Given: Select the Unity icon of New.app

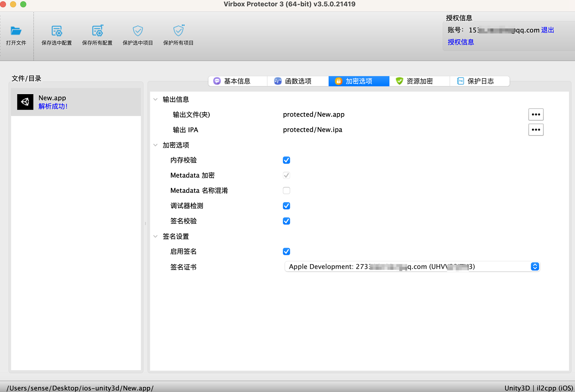Looking at the screenshot, I should click(x=25, y=102).
